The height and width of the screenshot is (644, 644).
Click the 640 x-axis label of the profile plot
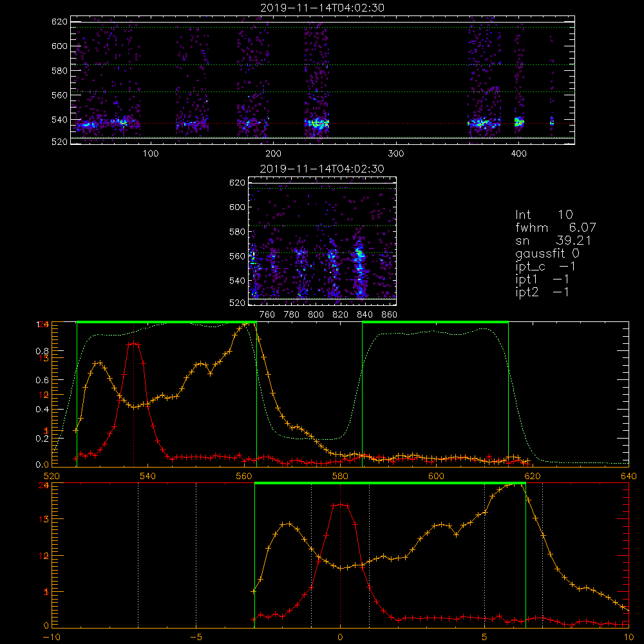point(629,476)
